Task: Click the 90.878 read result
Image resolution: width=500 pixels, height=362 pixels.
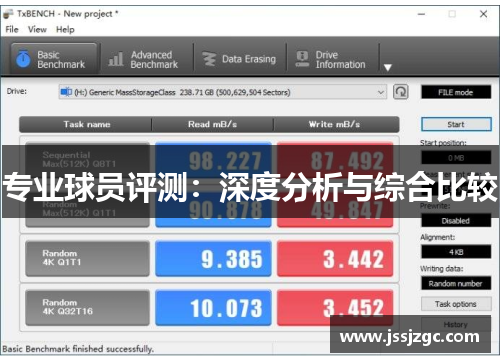Action: [213, 209]
